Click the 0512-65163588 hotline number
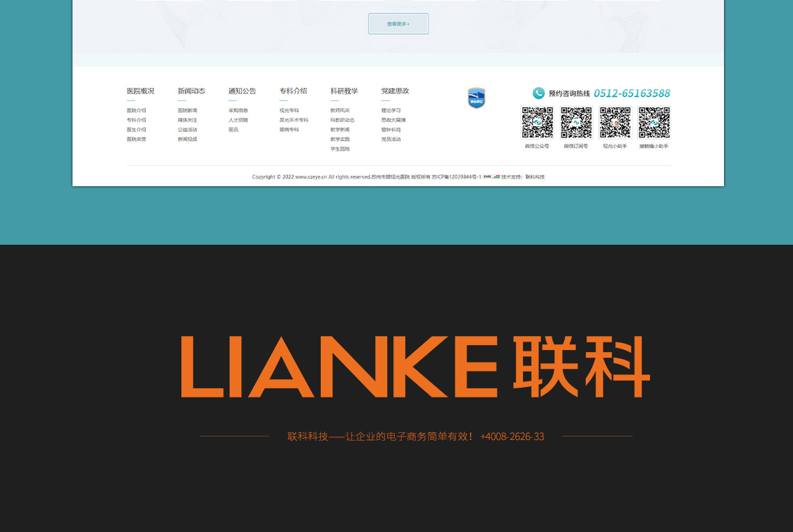This screenshot has width=793, height=532. point(632,93)
